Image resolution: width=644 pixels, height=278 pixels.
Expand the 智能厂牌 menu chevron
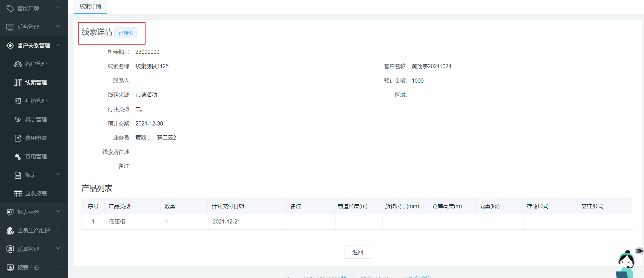[x=58, y=8]
